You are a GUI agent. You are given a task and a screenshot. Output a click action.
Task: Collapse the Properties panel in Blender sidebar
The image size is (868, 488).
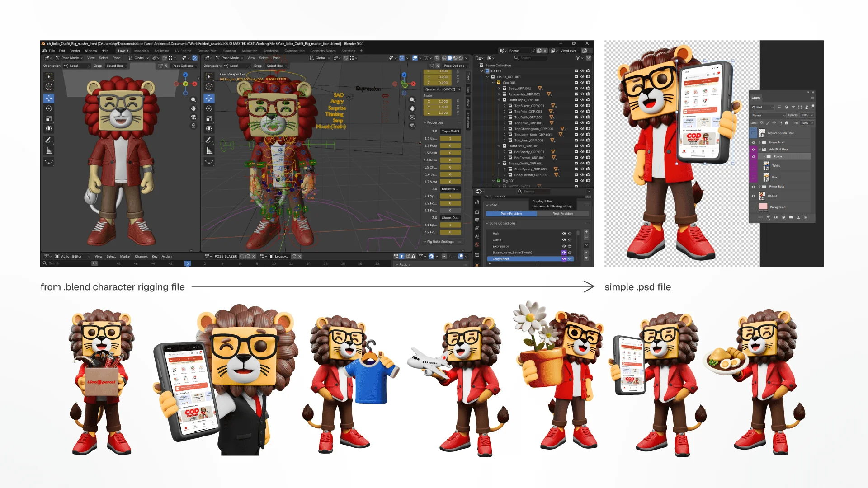click(x=425, y=122)
